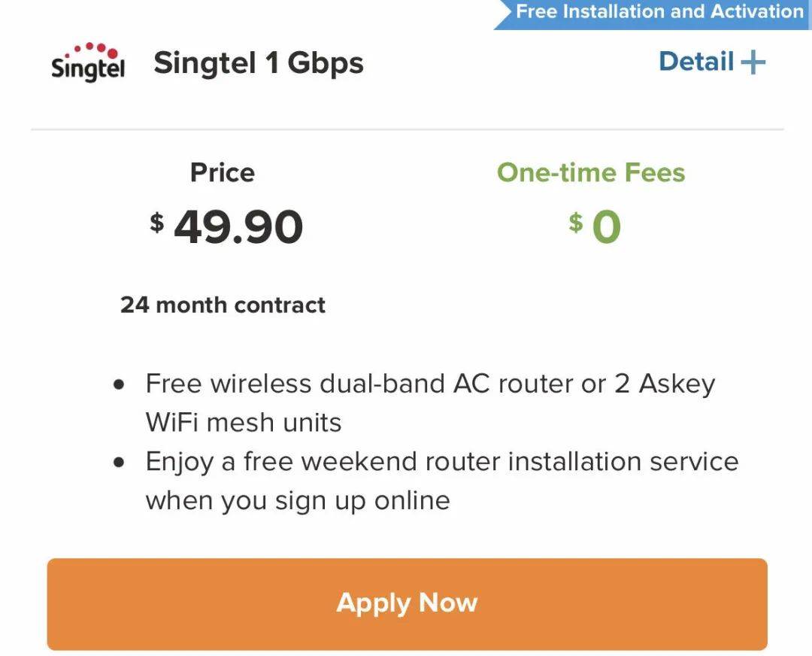
Task: Open the Detail link
Action: click(696, 62)
